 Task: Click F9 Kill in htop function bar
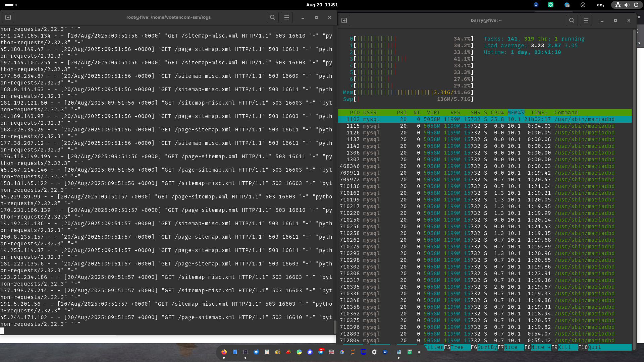pyautogui.click(x=564, y=347)
